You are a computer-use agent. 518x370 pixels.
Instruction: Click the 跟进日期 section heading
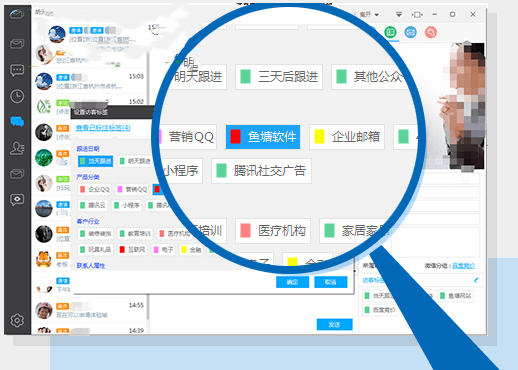click(88, 149)
